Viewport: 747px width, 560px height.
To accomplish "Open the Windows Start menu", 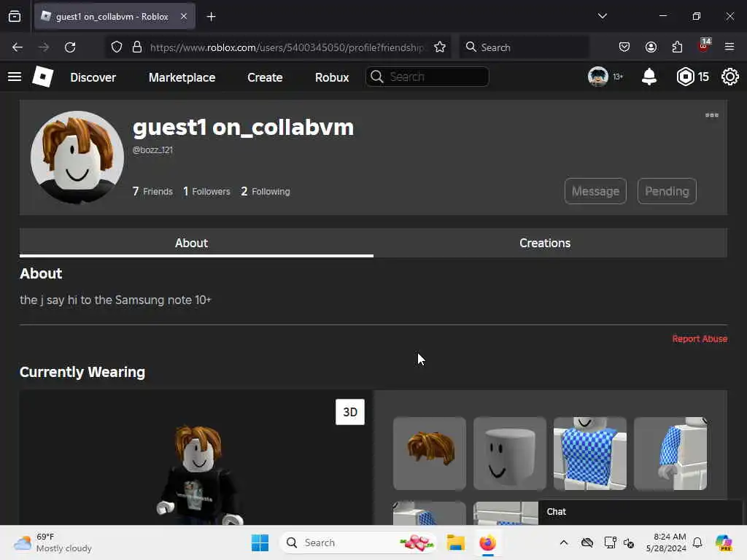I will coord(260,542).
